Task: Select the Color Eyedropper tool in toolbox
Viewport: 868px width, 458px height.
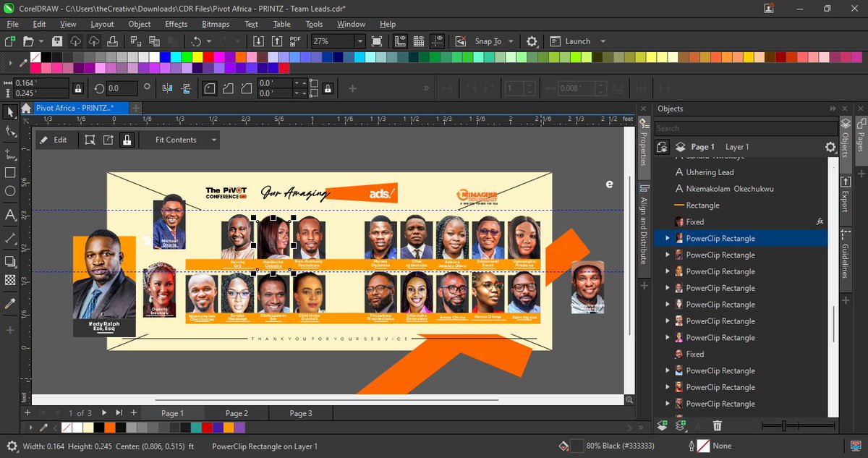Action: [x=10, y=305]
